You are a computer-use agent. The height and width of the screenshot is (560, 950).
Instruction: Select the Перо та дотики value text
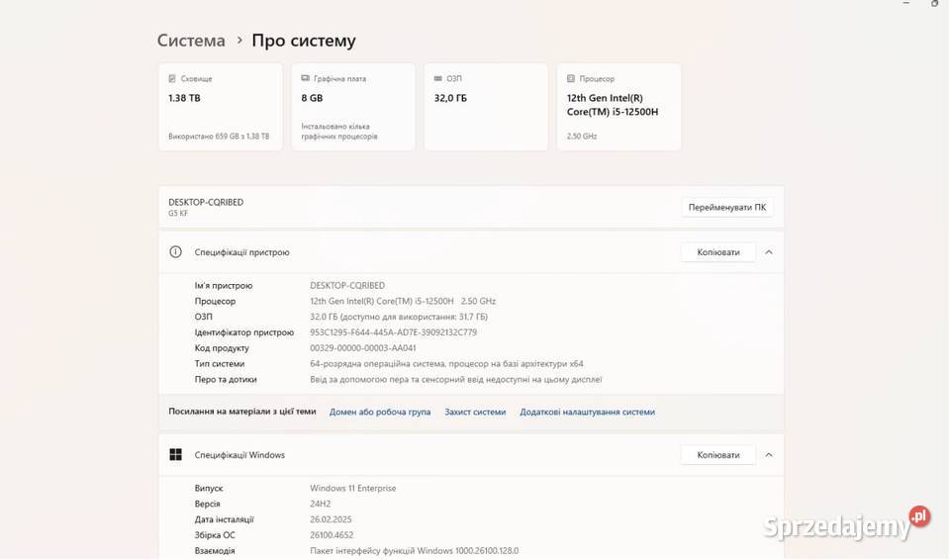pos(455,380)
